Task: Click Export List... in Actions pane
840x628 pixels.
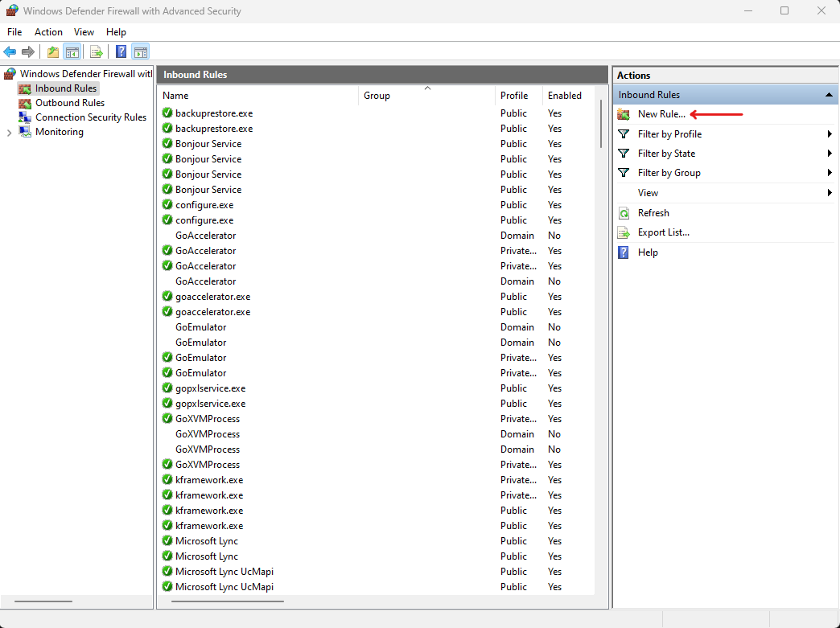Action: point(663,232)
